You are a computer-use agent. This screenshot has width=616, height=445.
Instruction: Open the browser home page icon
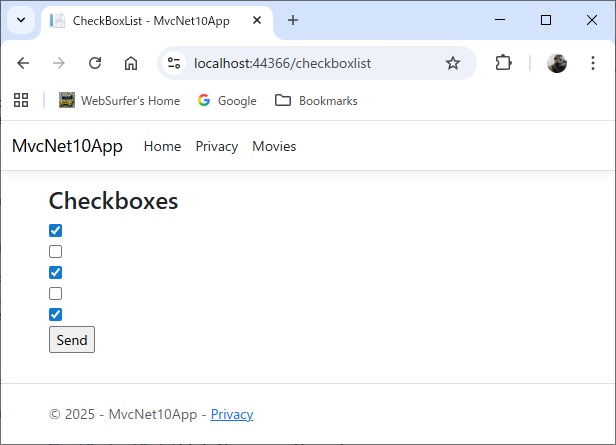pos(131,63)
